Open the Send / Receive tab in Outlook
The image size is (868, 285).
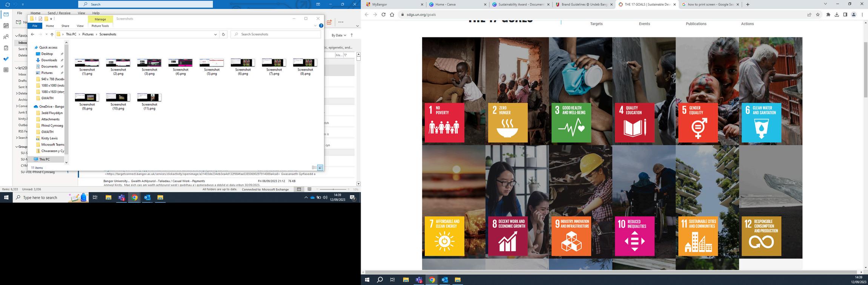click(59, 13)
